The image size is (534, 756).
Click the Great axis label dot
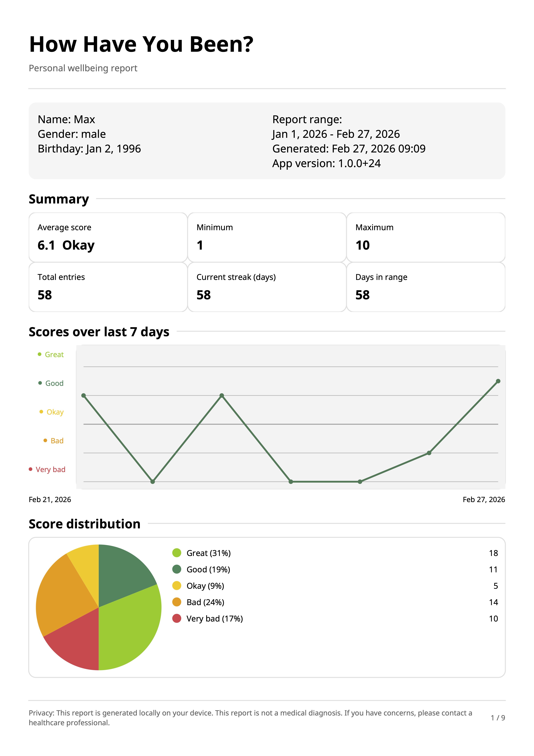tap(39, 354)
